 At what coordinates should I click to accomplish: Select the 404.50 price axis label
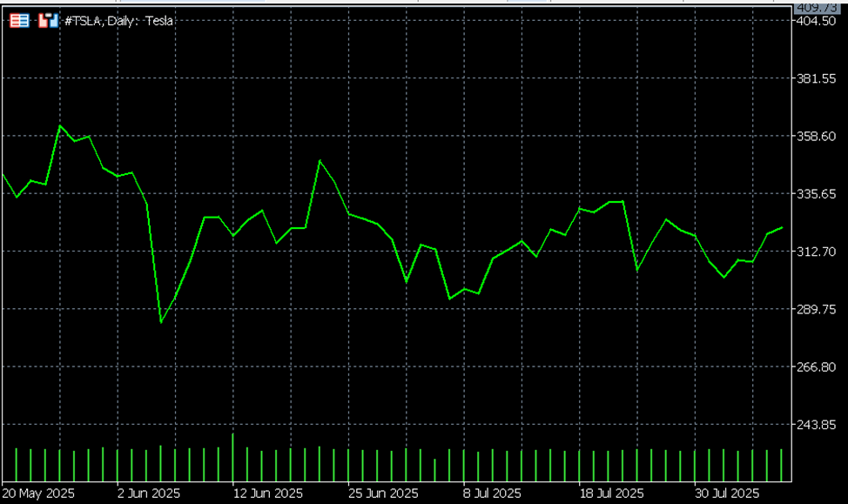click(817, 21)
